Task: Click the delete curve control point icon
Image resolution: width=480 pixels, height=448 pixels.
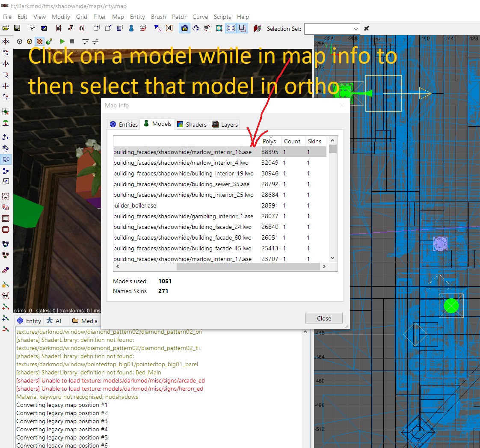Action: coord(6,329)
